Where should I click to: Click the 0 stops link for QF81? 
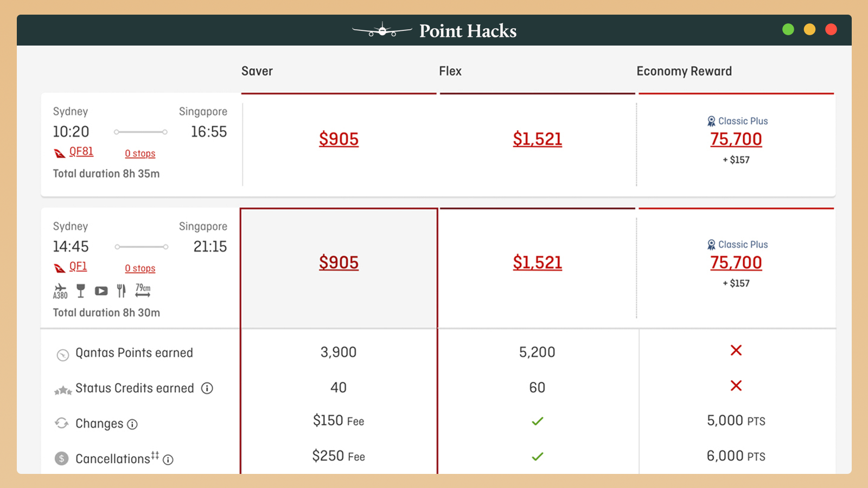pyautogui.click(x=140, y=153)
